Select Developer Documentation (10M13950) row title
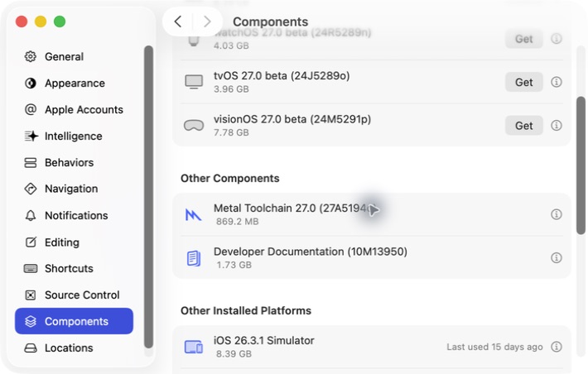 (311, 252)
